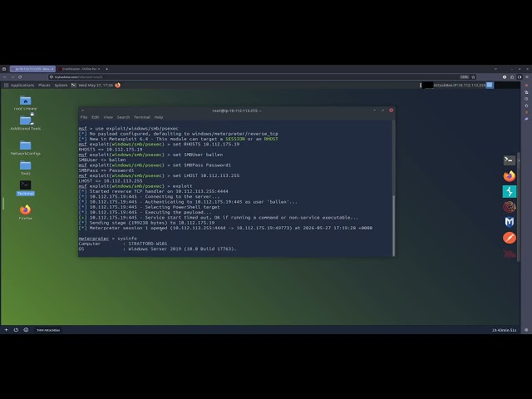Reload the browser page
Viewport: 532px width, 399px height.
pyautogui.click(x=20, y=77)
